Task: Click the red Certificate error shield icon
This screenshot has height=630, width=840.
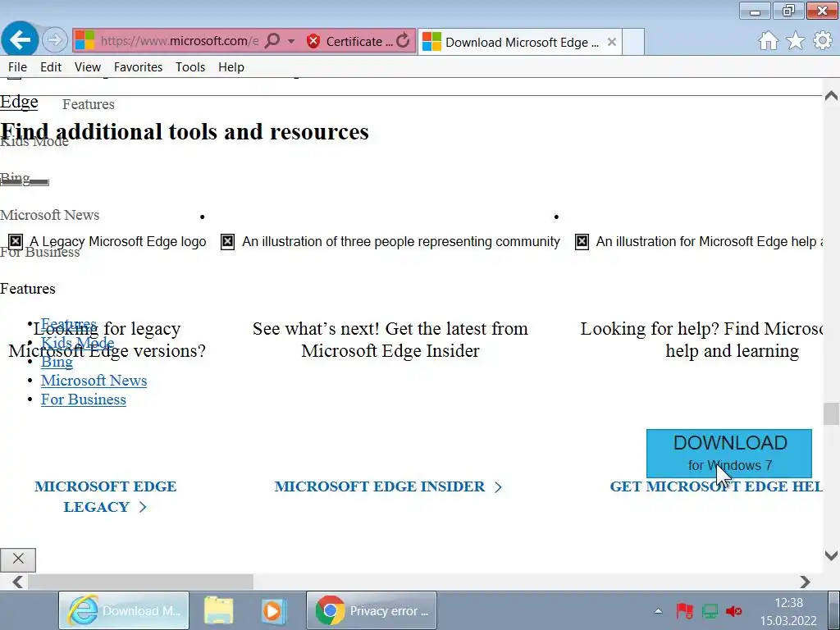Action: point(313,41)
